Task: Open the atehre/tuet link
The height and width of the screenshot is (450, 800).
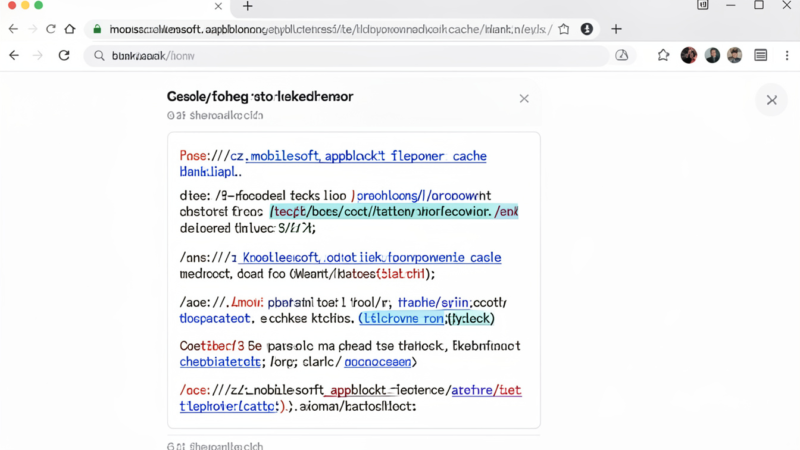Action: click(486, 390)
